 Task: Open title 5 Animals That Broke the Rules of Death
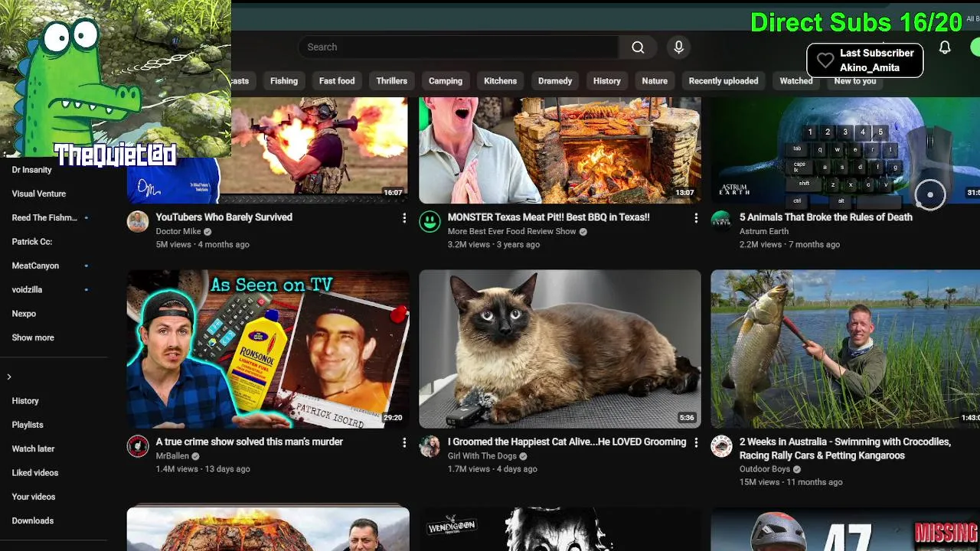pos(826,217)
